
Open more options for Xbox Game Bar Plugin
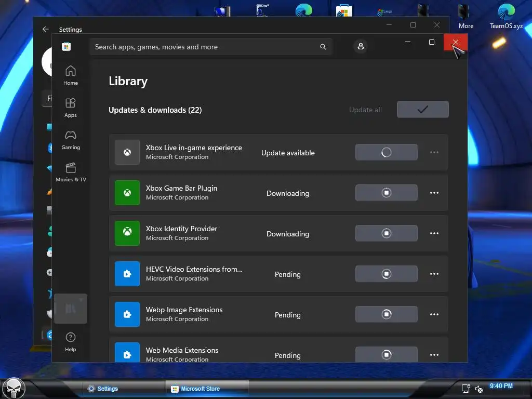pyautogui.click(x=434, y=193)
